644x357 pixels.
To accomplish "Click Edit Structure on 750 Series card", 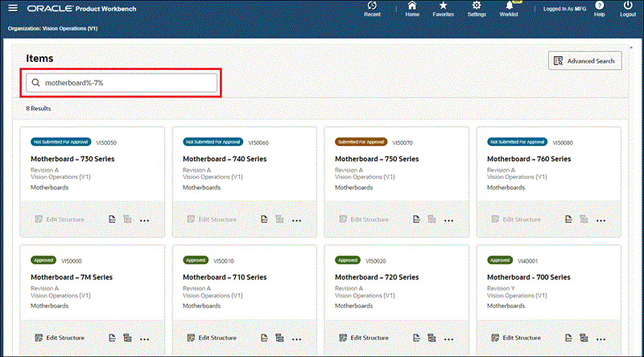I will [364, 219].
